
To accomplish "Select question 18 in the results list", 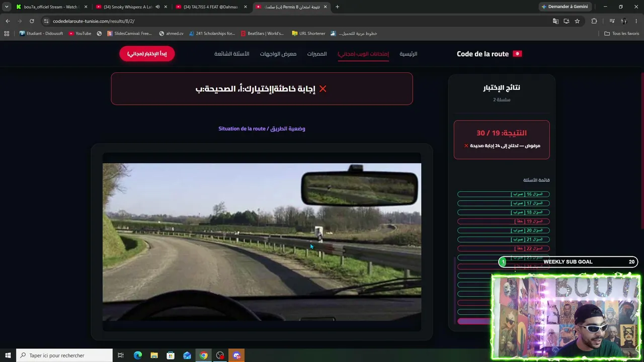I will click(504, 212).
